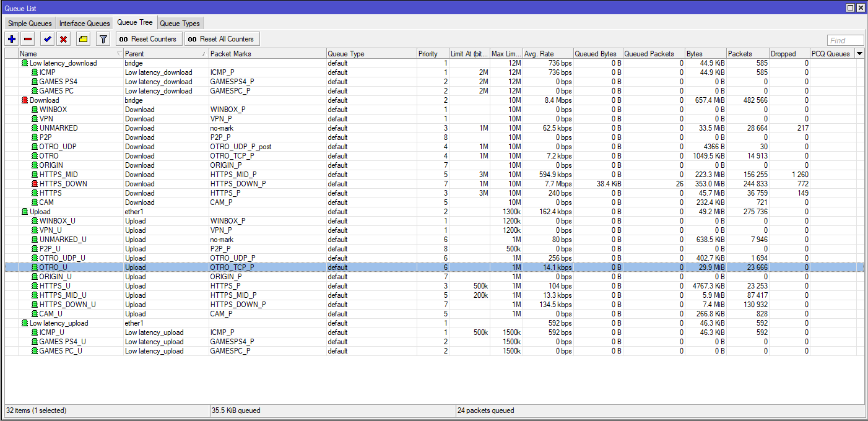Close the Queue List window

point(861,7)
